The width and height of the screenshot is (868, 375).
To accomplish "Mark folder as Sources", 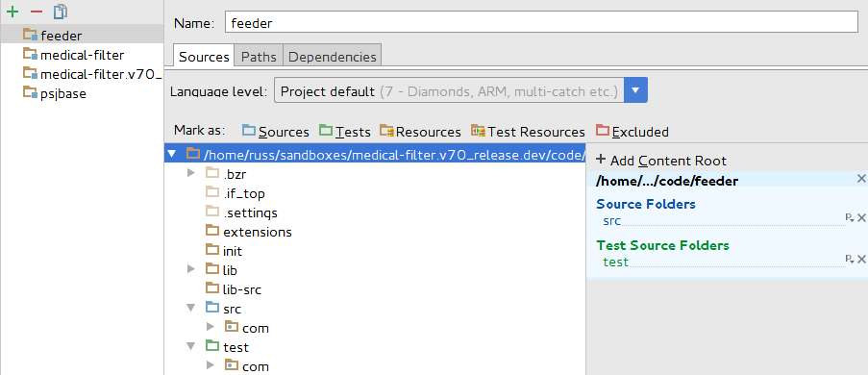I will click(x=276, y=132).
